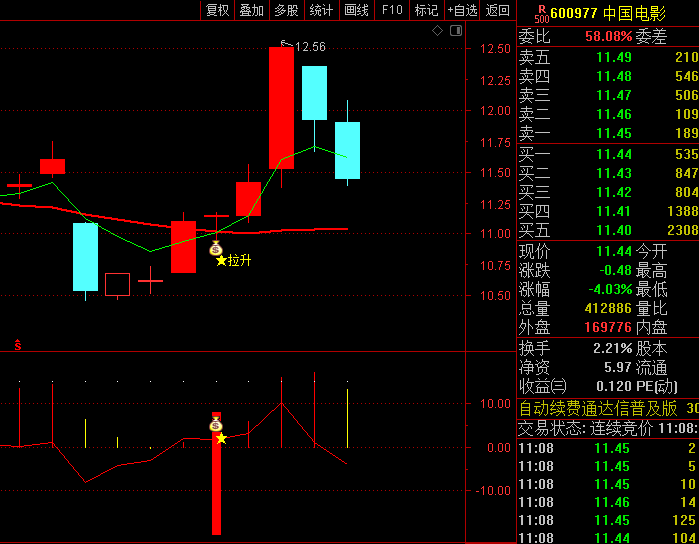Open the 统计 statistics function

tap(321, 10)
